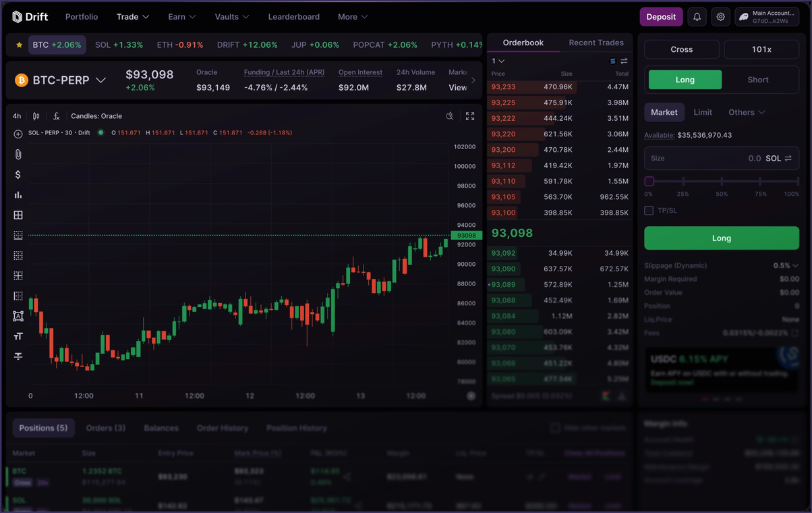
Task: Select the bar chart tool icon
Action: click(18, 195)
